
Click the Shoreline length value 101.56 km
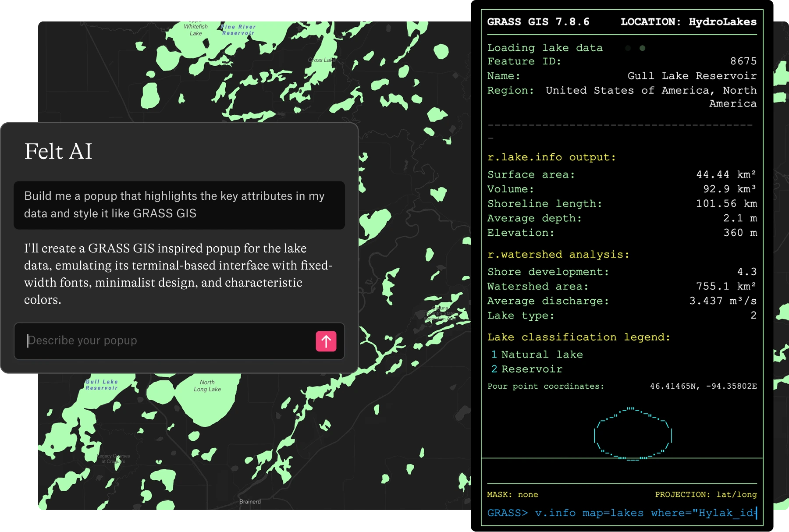pyautogui.click(x=726, y=203)
